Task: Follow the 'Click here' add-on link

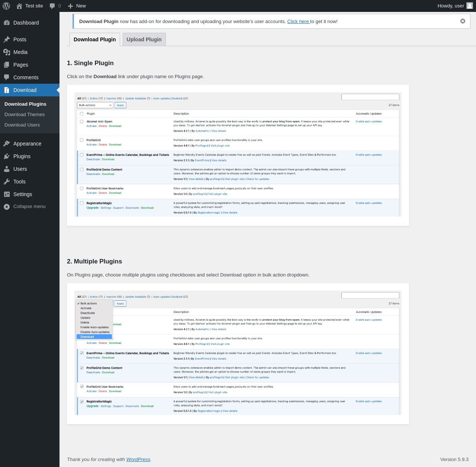Action: click(x=298, y=22)
